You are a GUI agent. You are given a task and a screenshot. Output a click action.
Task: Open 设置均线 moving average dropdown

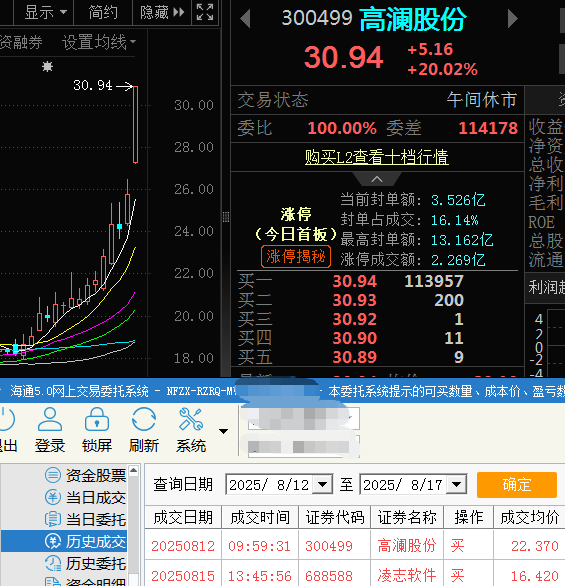click(99, 42)
